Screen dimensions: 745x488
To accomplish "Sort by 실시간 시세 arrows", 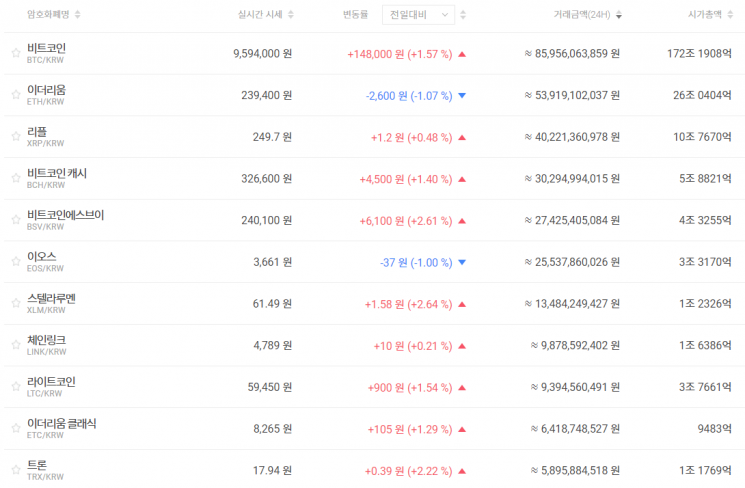I will tap(291, 15).
